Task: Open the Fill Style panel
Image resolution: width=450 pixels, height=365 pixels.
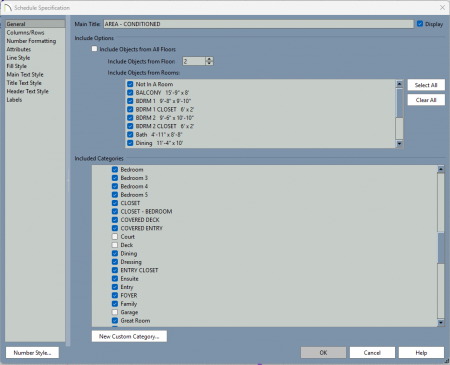Action: pos(16,66)
